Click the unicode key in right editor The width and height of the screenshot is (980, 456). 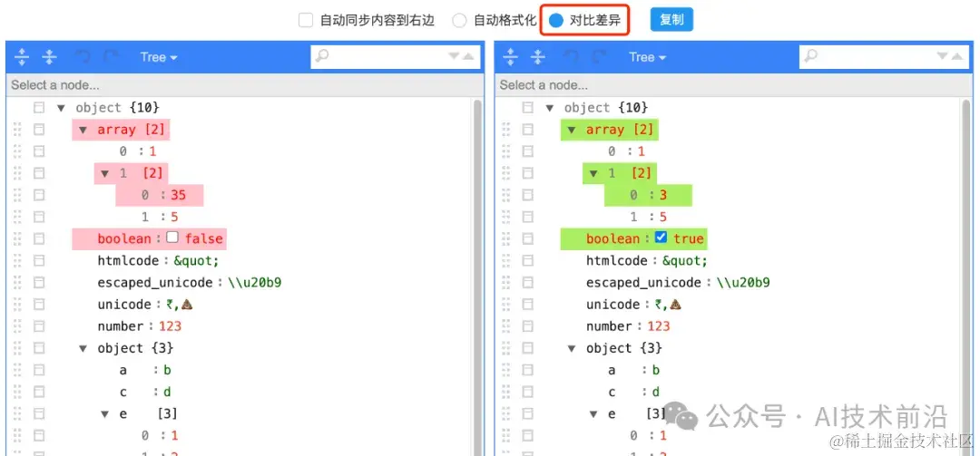click(612, 305)
